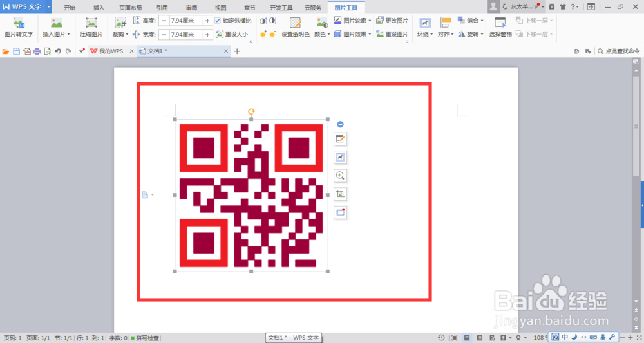Close the 文档1 document tab
644x343 pixels.
point(226,51)
